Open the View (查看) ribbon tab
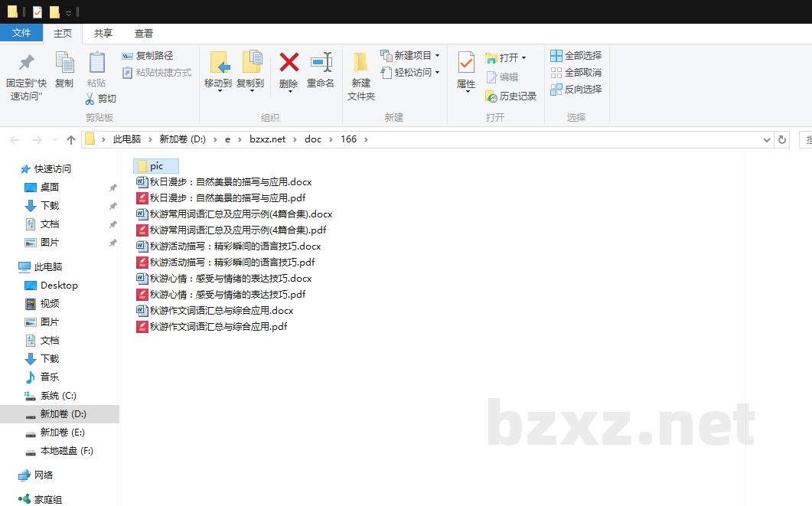The height and width of the screenshot is (506, 812). 144,33
